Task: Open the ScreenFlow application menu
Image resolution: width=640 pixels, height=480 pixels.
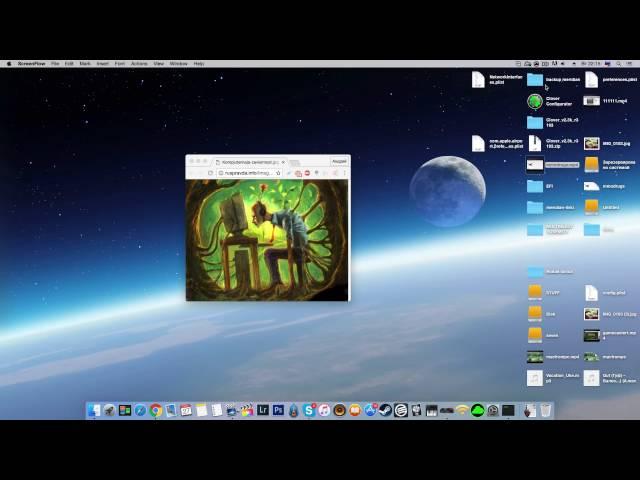Action: pos(31,64)
